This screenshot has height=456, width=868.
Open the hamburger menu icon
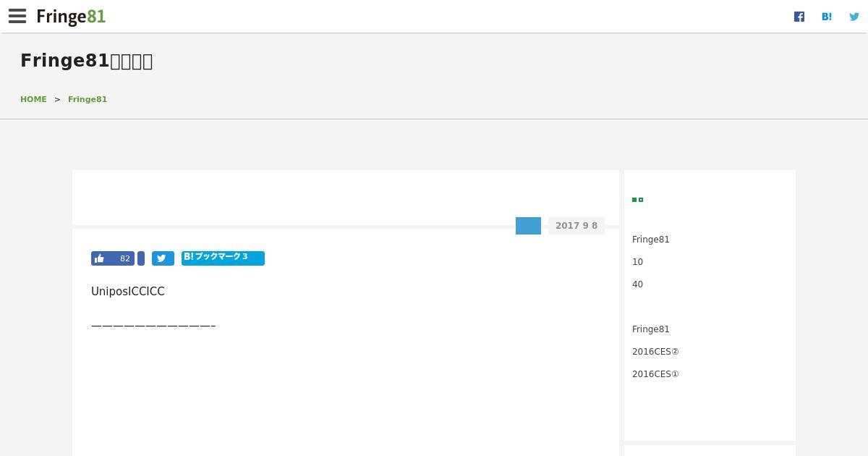17,16
